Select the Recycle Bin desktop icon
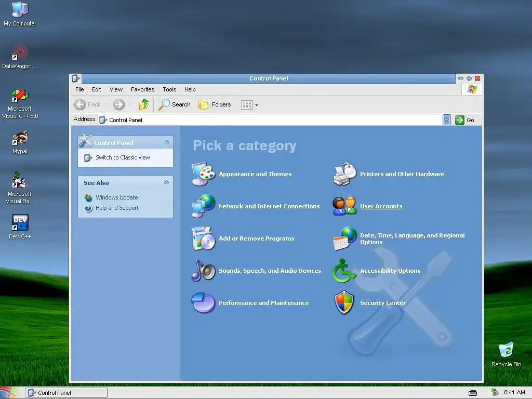The height and width of the screenshot is (399, 532). [x=506, y=355]
